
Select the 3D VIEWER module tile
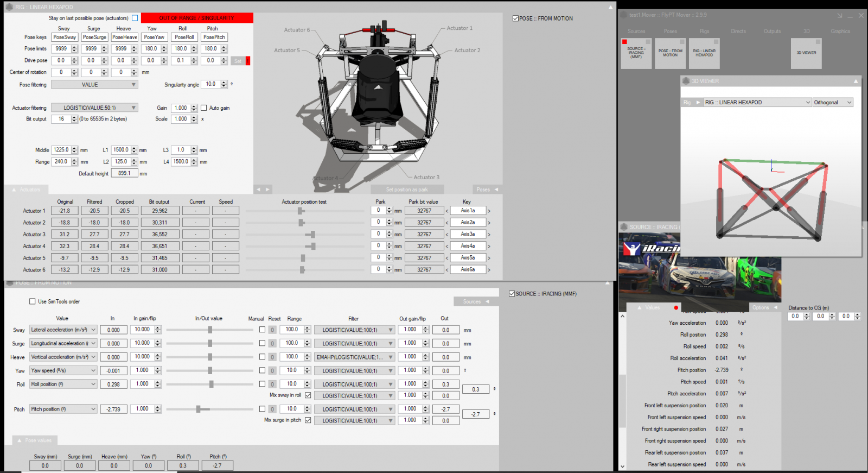[806, 53]
